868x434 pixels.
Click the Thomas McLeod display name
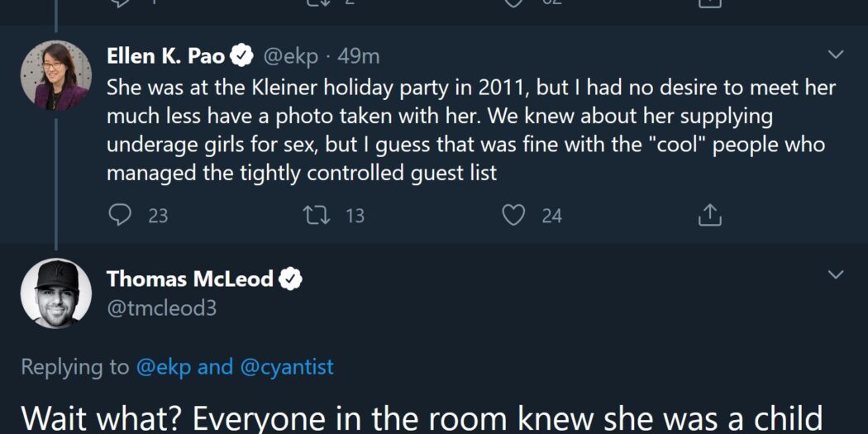point(190,279)
